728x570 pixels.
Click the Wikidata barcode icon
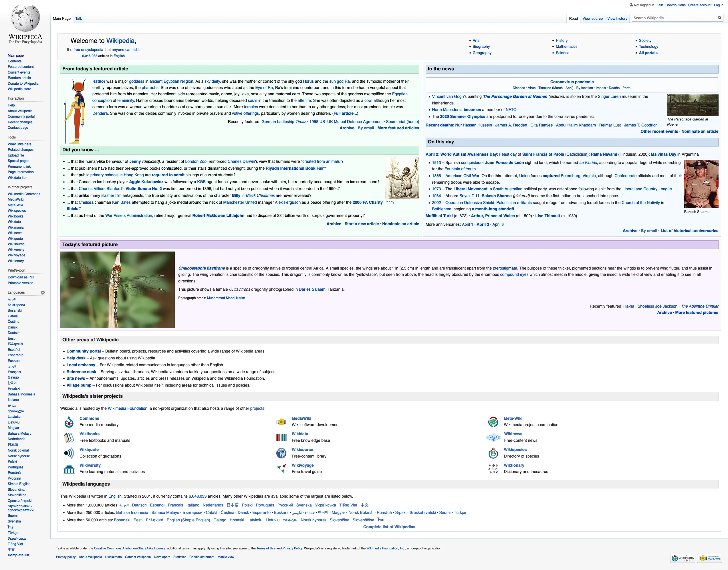(281, 437)
